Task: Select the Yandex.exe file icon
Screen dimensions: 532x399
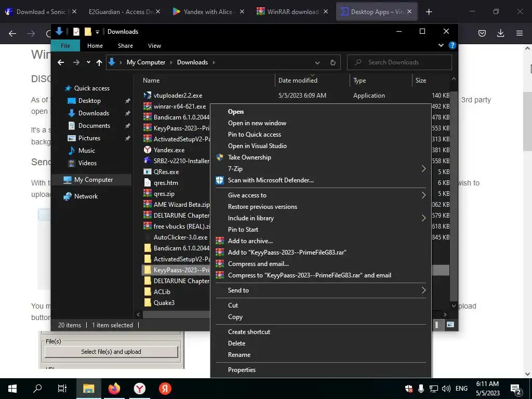Action: point(147,150)
